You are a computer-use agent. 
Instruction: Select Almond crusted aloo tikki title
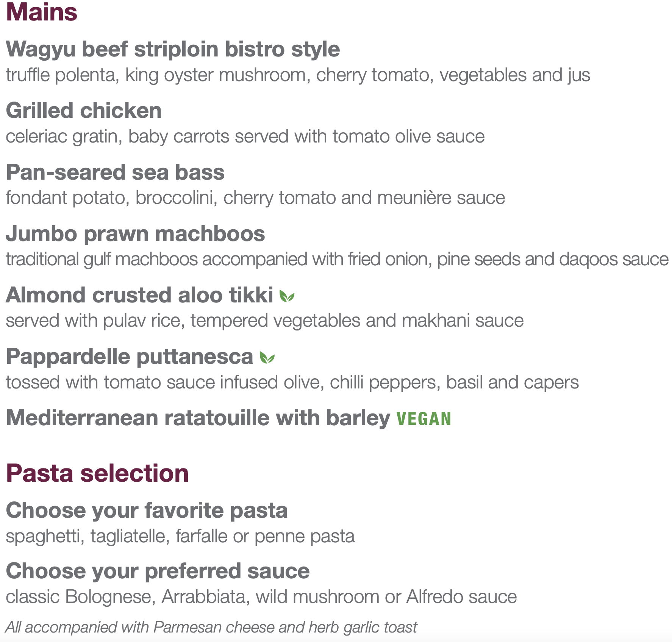point(139,295)
